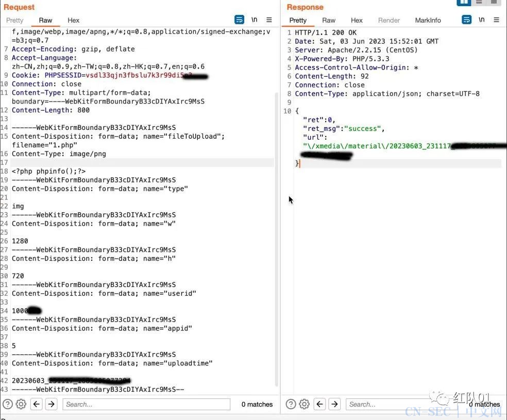Click the Content-Type: image/png line
Viewport: 507px width, 420px height.
point(59,154)
